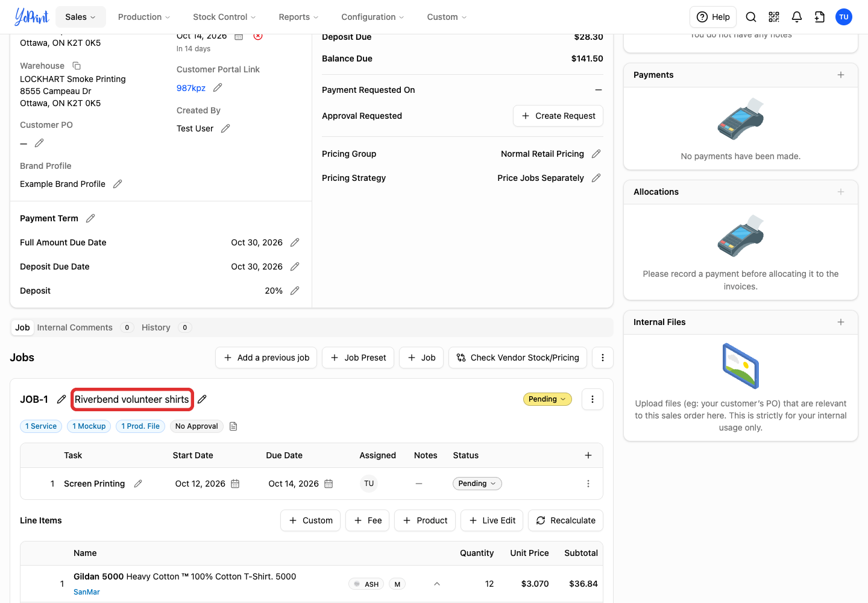This screenshot has height=603, width=868.
Task: Edit the Pricing Strategy pencil
Action: [596, 178]
